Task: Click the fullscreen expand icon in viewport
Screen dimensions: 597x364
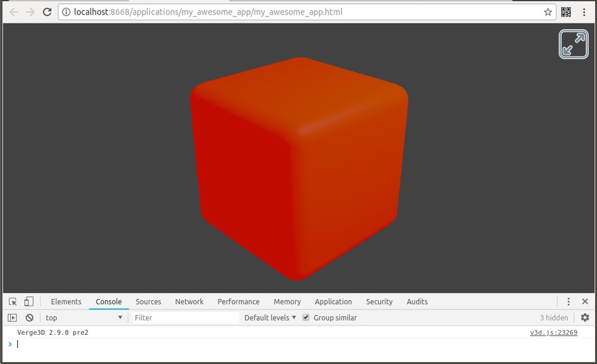Action: [x=573, y=44]
